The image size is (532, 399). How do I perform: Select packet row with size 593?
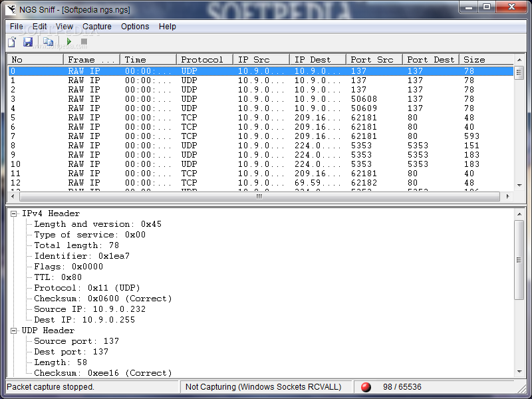[x=261, y=136]
